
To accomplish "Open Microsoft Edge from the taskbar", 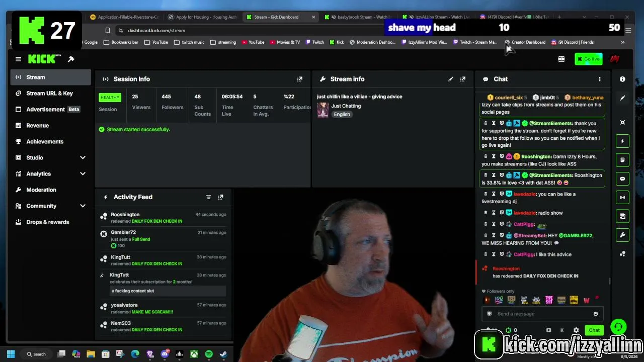I will tap(135, 354).
